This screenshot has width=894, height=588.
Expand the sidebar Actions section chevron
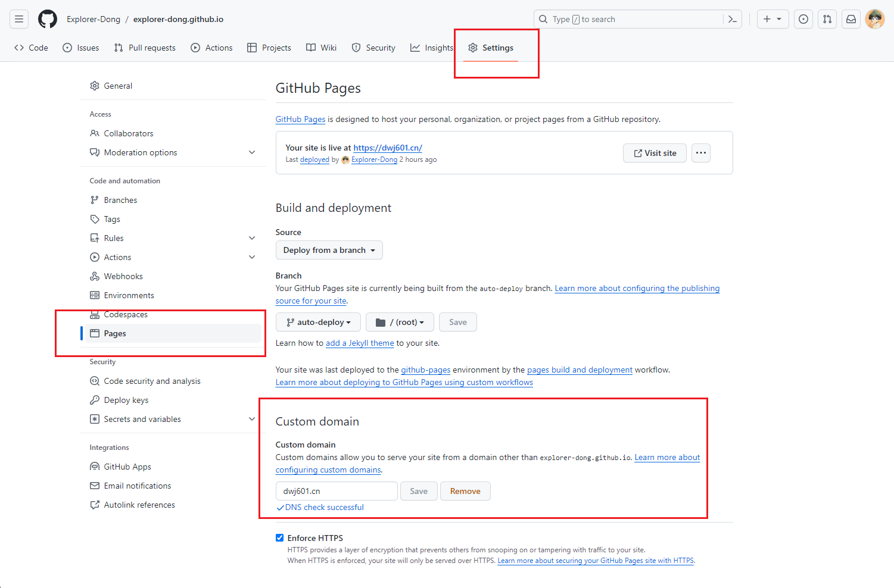[x=252, y=257]
